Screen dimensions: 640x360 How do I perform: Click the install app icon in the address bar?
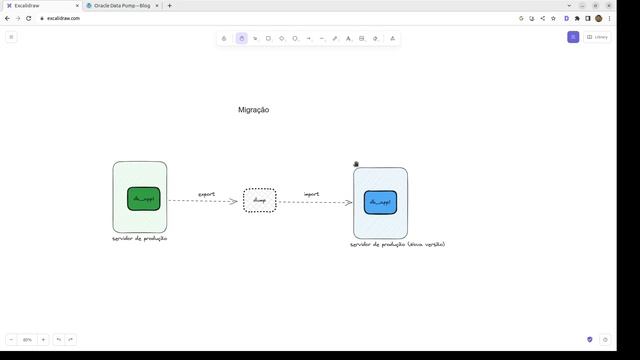pyautogui.click(x=532, y=18)
